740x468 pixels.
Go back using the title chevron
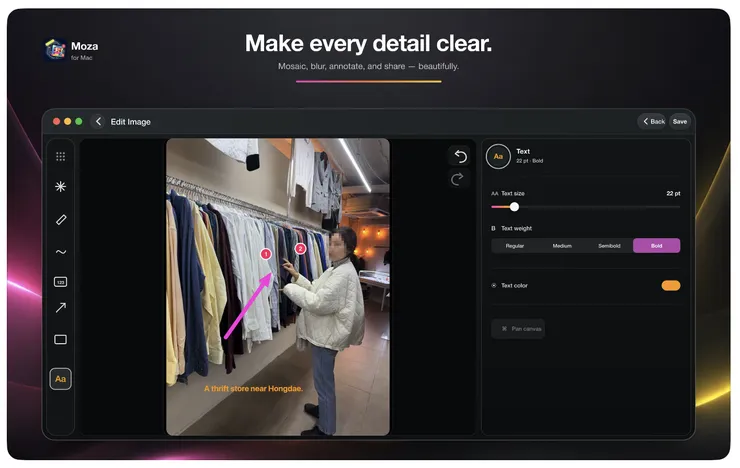(x=98, y=122)
